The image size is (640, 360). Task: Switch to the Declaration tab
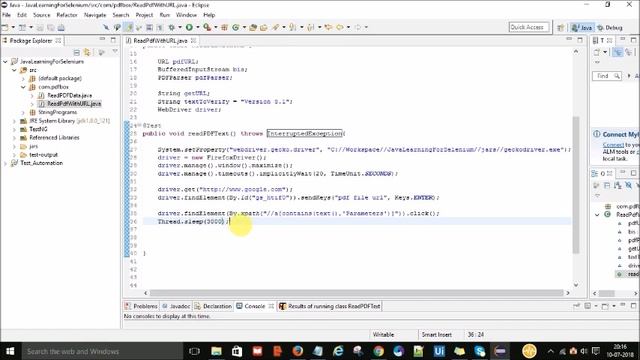pos(213,306)
